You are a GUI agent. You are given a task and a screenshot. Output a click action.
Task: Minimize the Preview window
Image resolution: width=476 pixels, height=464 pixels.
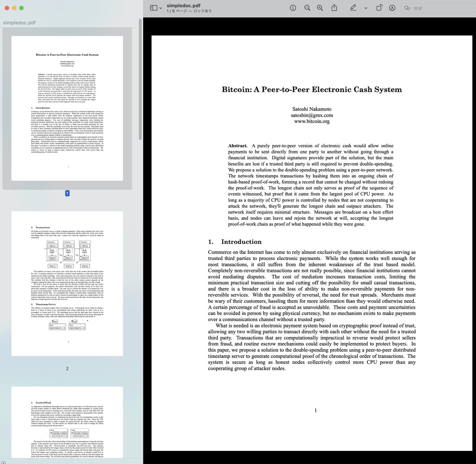[x=14, y=8]
